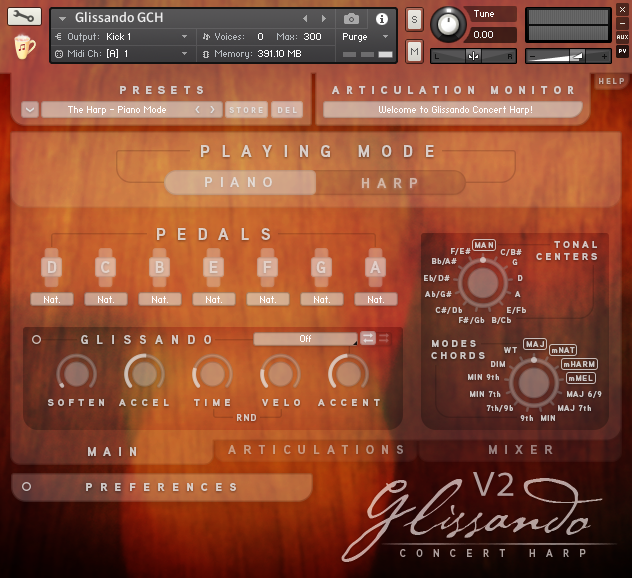The height and width of the screenshot is (578, 632).
Task: Open the Glissando Off mode dropdown
Action: [306, 339]
